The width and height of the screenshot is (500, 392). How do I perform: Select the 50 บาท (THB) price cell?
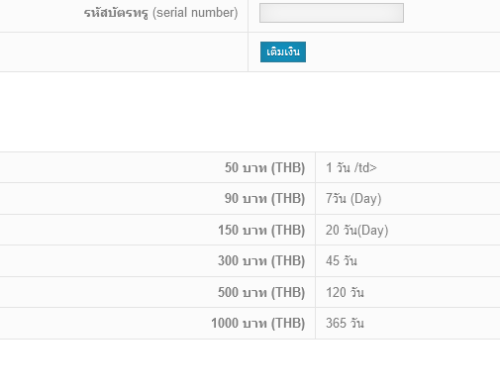point(157,167)
